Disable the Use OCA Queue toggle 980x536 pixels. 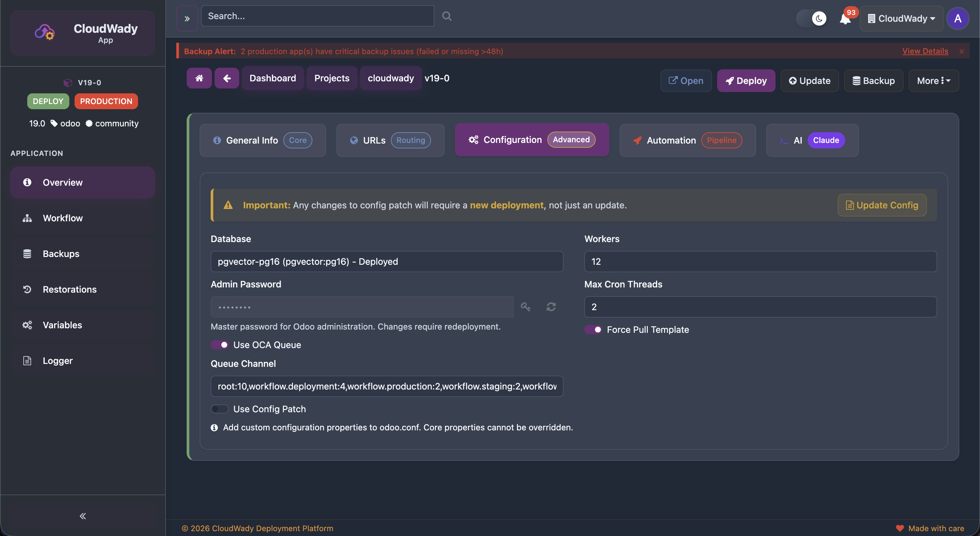coord(219,345)
